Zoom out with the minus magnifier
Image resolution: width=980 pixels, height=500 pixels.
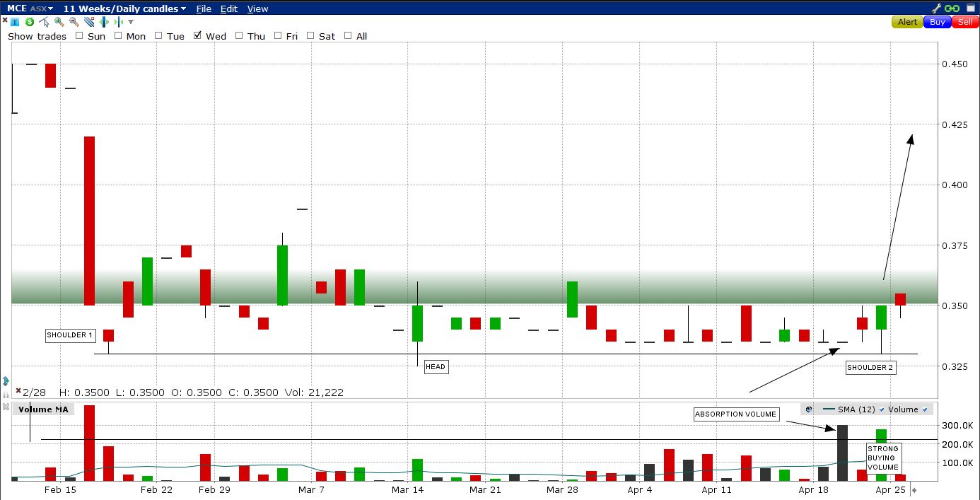click(x=74, y=22)
